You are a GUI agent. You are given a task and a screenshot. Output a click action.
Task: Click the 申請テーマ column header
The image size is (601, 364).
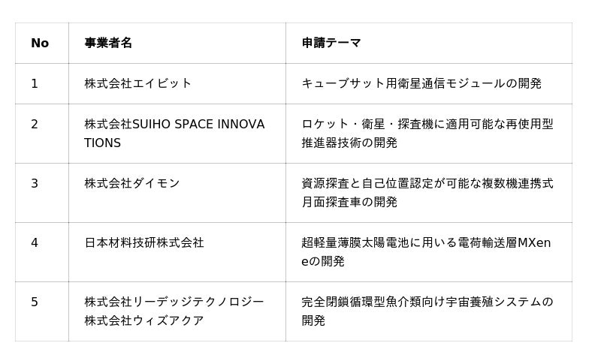(331, 44)
